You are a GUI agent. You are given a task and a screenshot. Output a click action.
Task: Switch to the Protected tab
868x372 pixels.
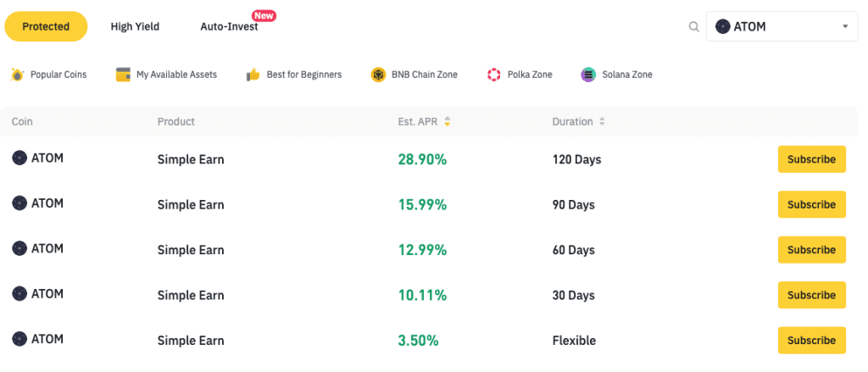pos(46,26)
